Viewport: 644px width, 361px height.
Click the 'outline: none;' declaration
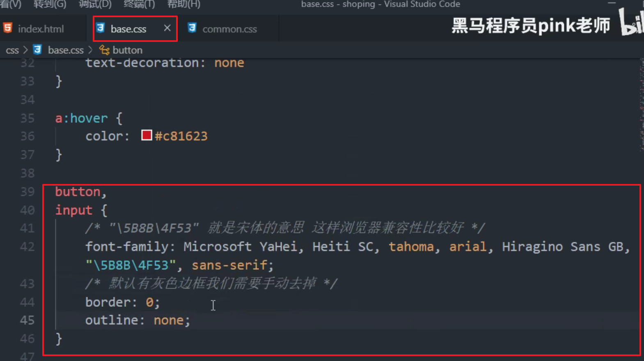[138, 320]
